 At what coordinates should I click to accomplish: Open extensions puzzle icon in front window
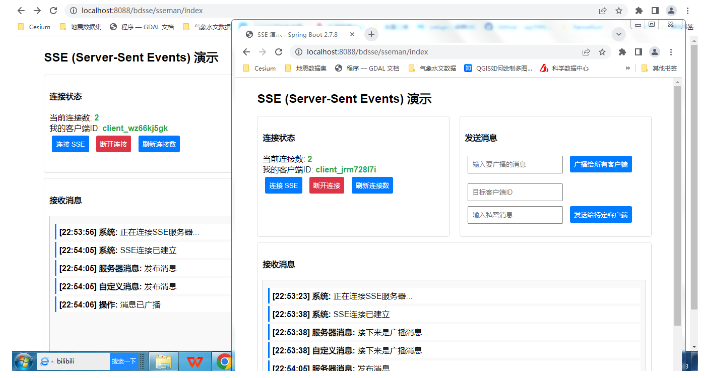[622, 52]
